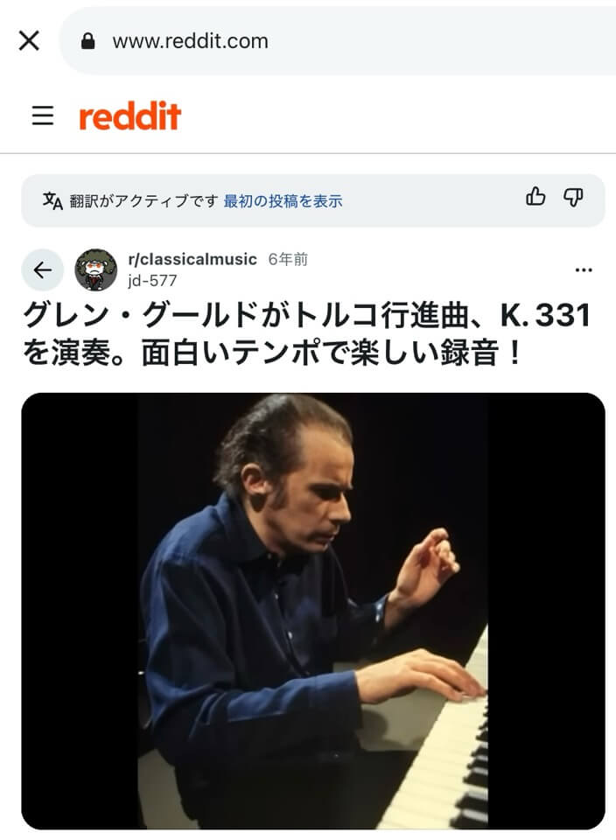Open the jd-577 user profile
Image resolution: width=616 pixels, height=840 pixels.
click(x=152, y=281)
